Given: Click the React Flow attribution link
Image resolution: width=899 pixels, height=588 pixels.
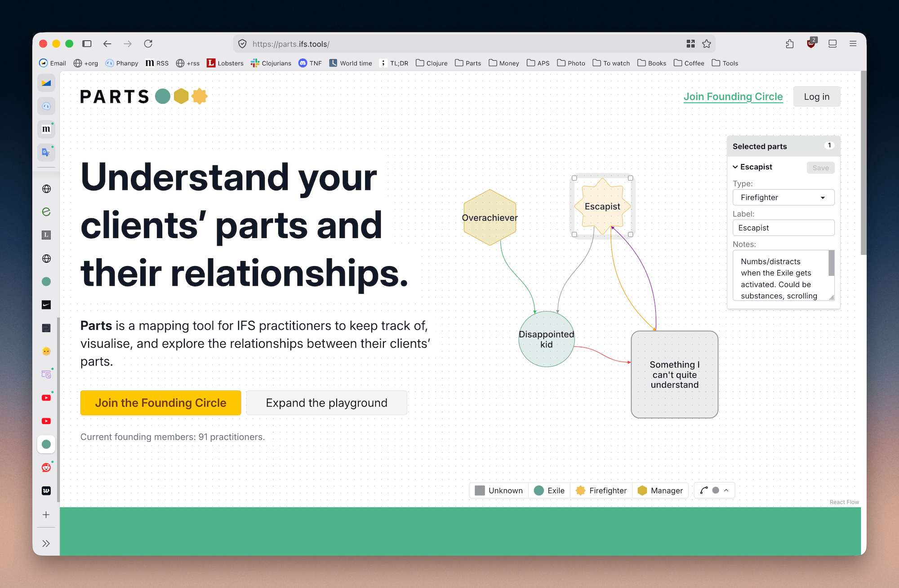Looking at the screenshot, I should [844, 502].
